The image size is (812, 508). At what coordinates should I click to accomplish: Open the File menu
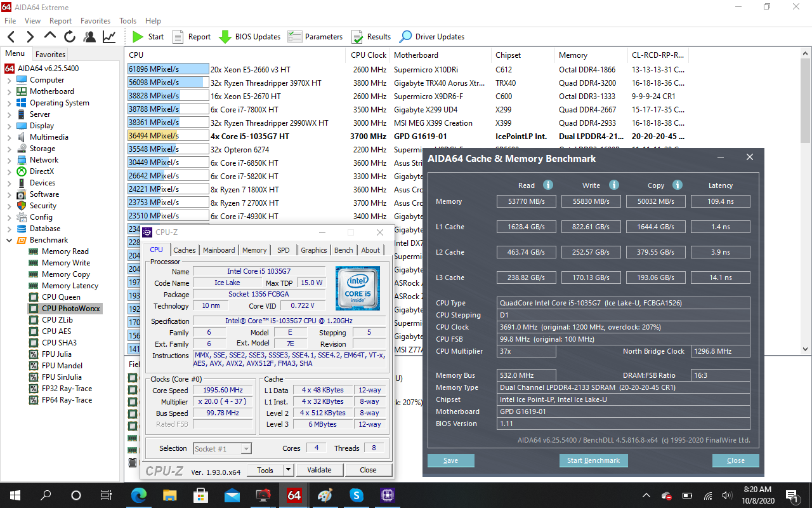[10, 21]
